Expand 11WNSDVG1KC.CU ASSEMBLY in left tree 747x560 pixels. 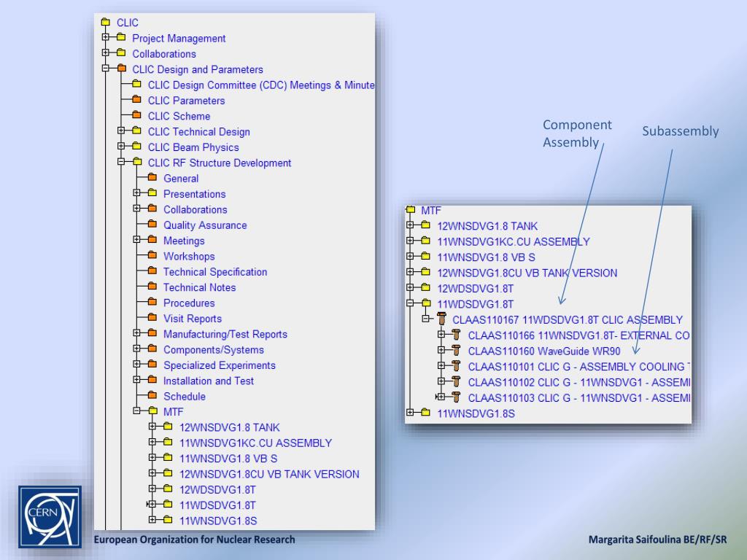152,442
